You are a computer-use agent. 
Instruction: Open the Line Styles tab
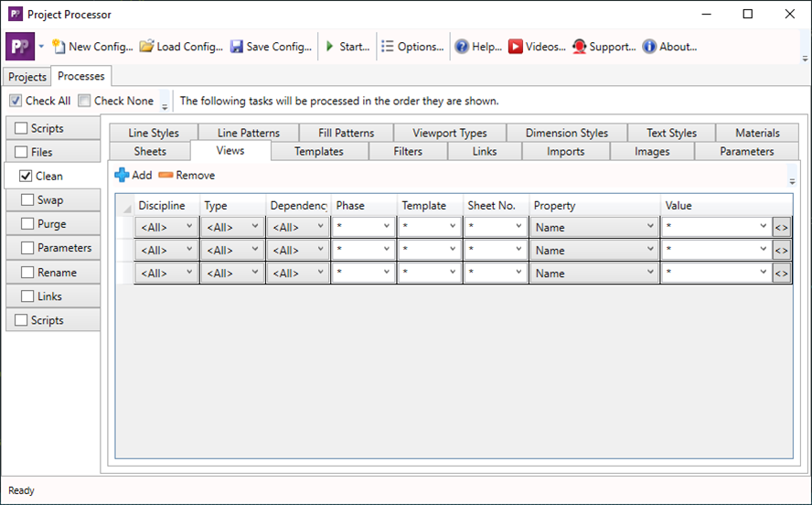coord(154,134)
